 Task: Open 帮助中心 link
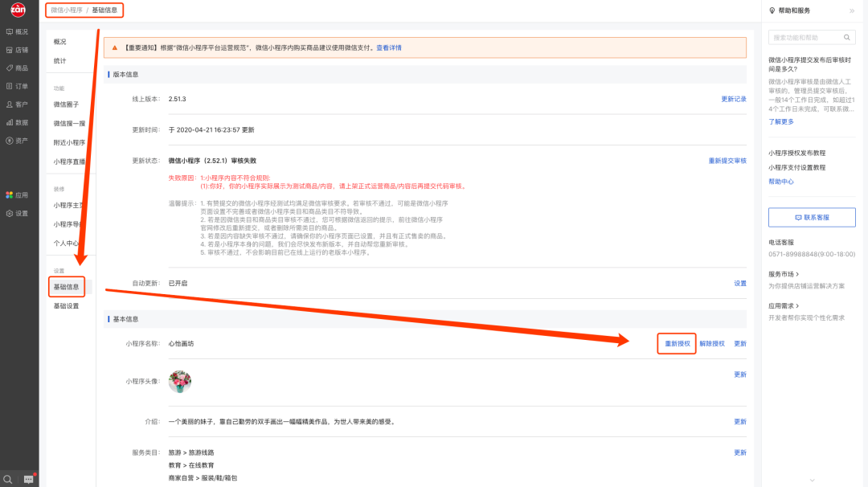pos(781,182)
